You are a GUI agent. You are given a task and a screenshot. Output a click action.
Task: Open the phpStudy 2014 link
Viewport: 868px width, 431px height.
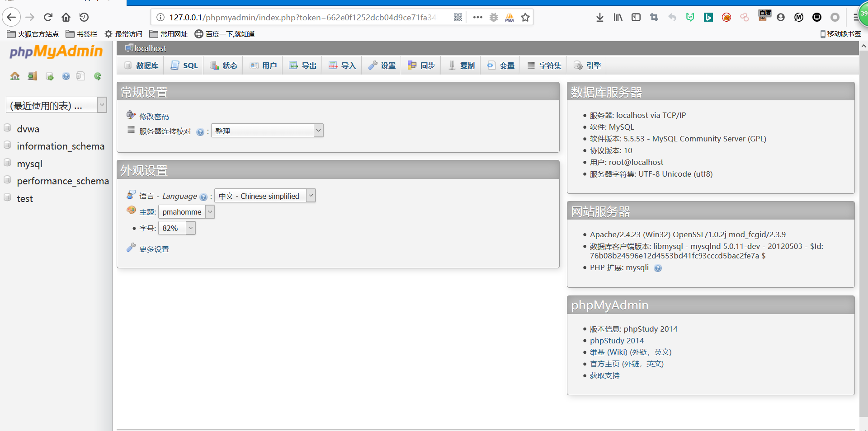tap(617, 341)
